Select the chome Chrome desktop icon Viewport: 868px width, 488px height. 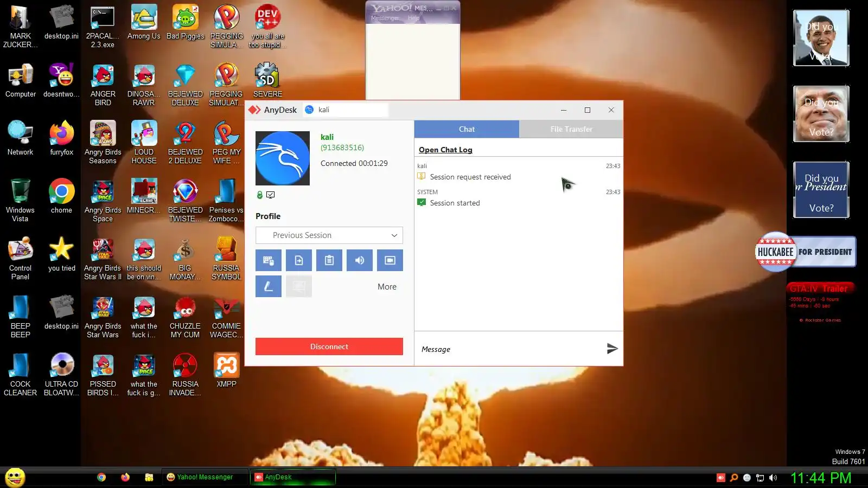click(x=62, y=196)
